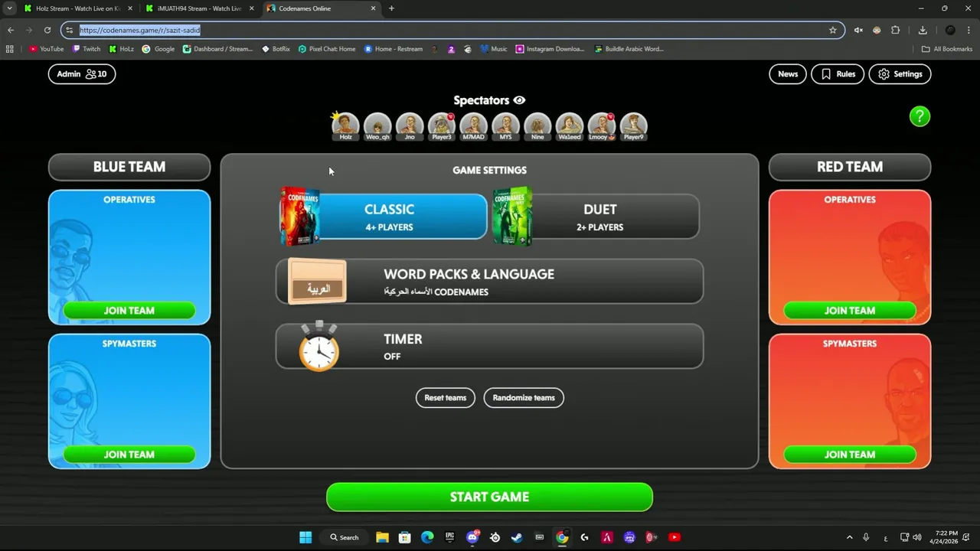Click the M7MAD spectator avatar
This screenshot has height=551, width=980.
(474, 126)
